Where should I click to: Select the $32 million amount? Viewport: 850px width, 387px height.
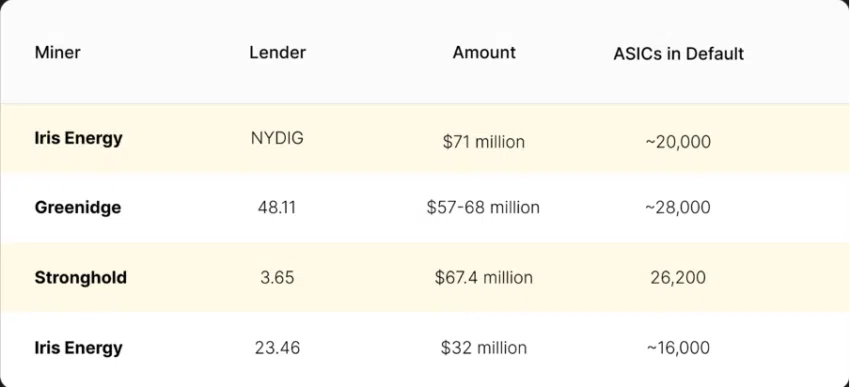coord(484,347)
